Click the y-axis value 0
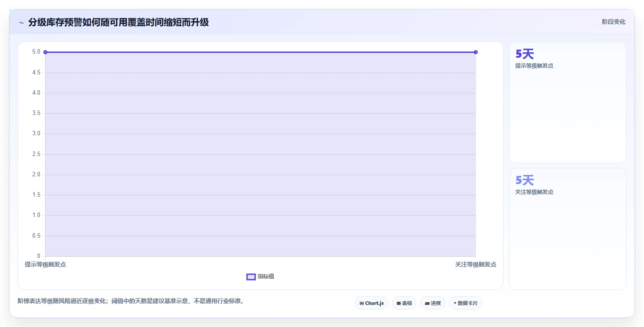 click(x=39, y=256)
